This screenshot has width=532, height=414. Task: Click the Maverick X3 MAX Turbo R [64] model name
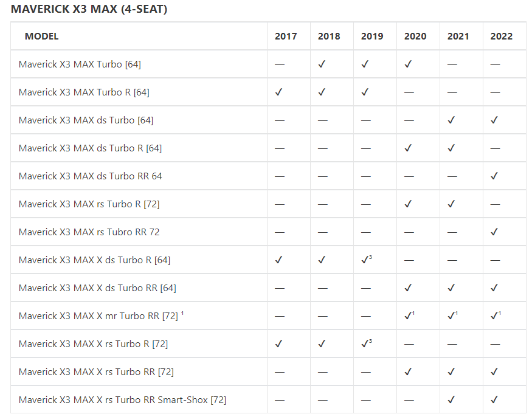84,92
